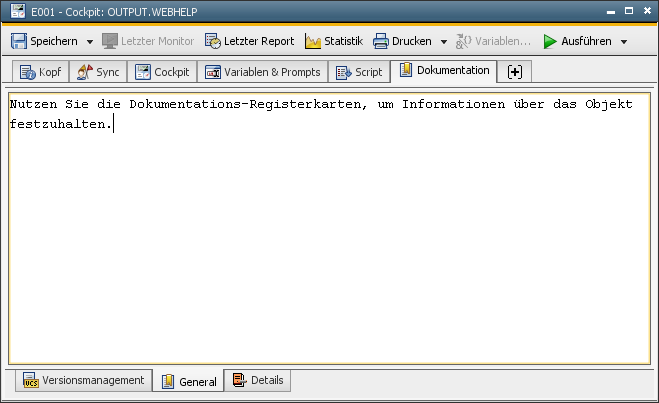Click the Drucken printer icon
Viewport: 659px width, 403px height.
381,41
